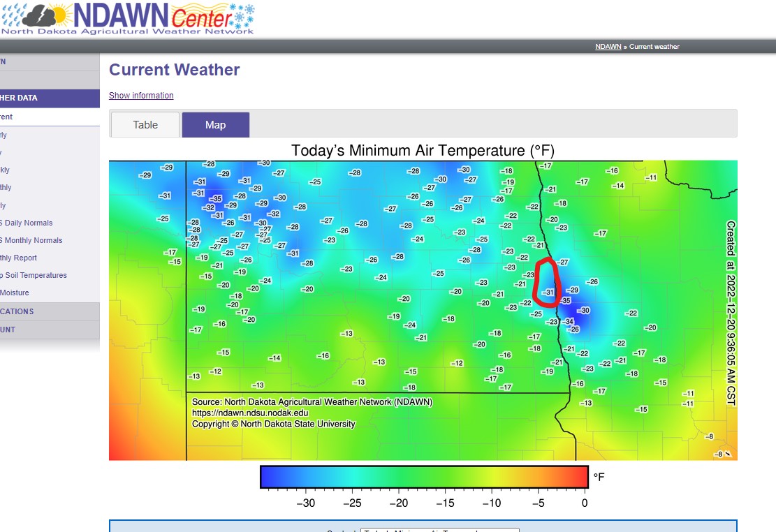Select the highlighted sidebar section ending 'HER DATA'
Viewport: 776px width, 532px height.
click(x=50, y=98)
